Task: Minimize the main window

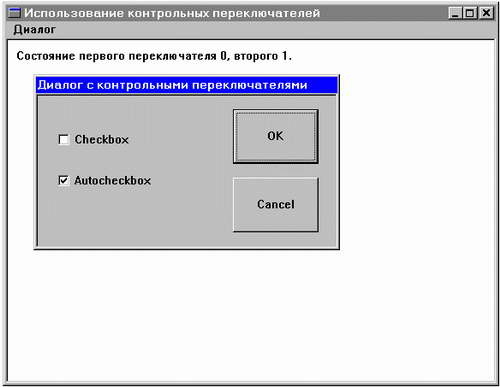Action: pyautogui.click(x=455, y=13)
